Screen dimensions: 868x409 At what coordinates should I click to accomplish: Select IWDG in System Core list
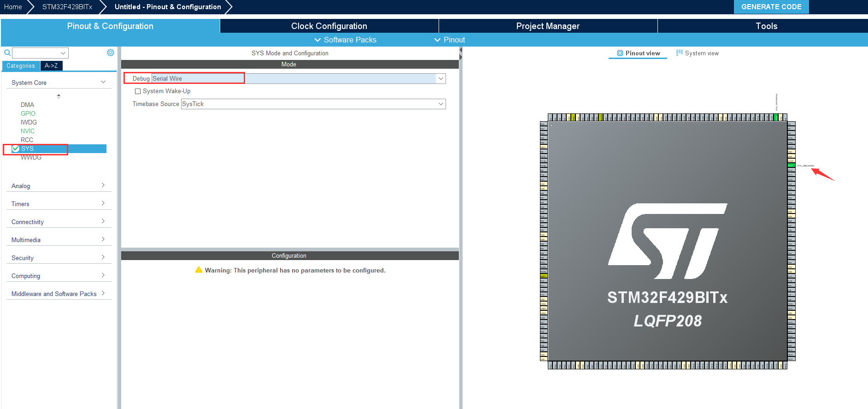click(x=29, y=122)
